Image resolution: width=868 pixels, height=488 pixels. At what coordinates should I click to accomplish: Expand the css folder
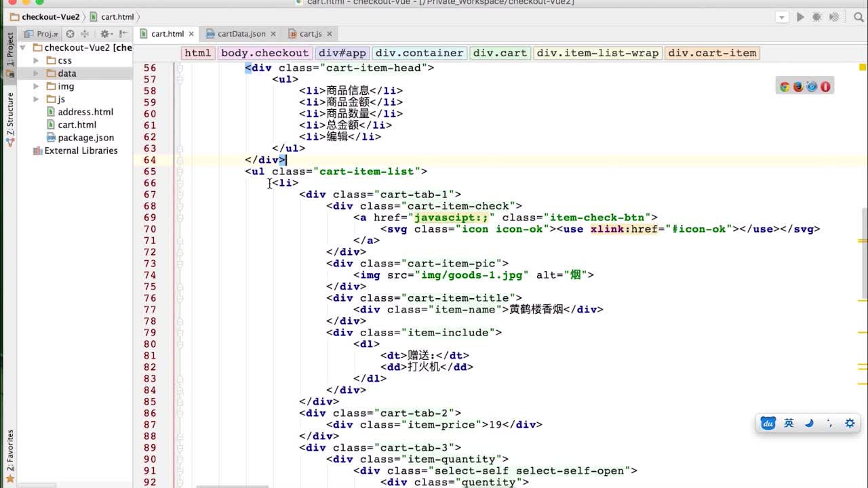tap(36, 60)
